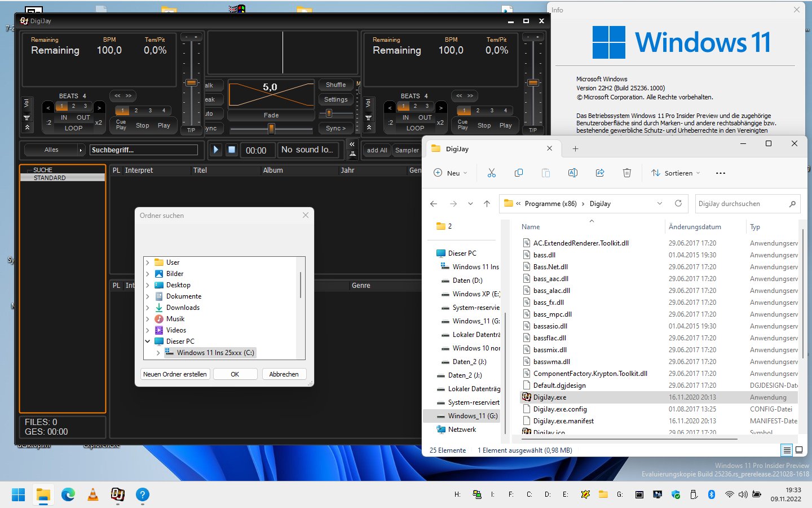The image size is (812, 508).
Task: Expand the User folder in folder browser dialog
Action: [x=148, y=262]
